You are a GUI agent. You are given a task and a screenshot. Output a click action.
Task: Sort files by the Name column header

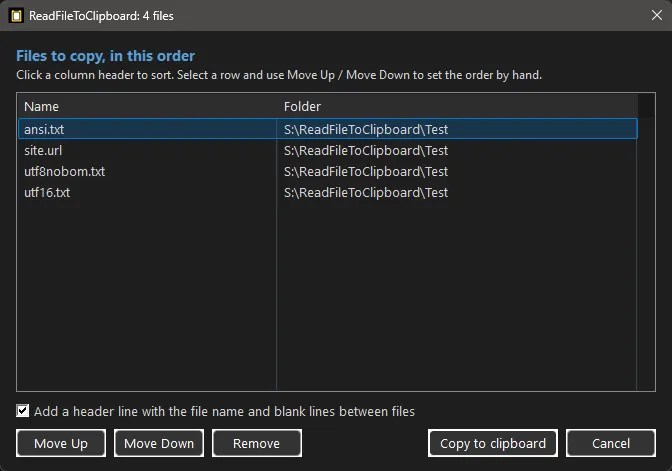[x=147, y=106]
